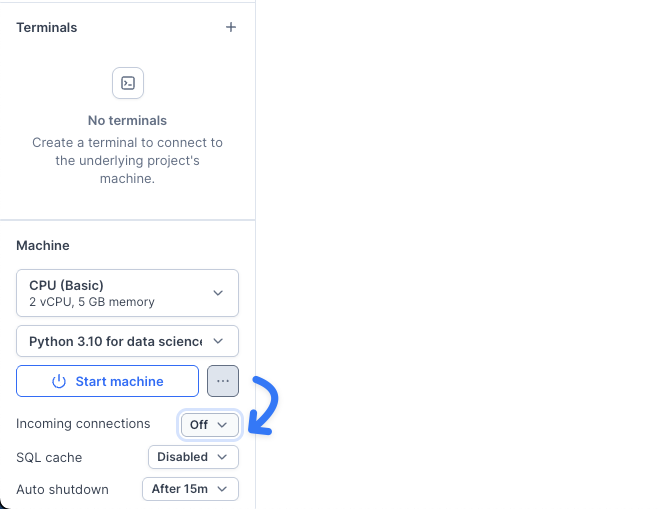Click the chevron arrow in CPU (Basic) box
659x509 pixels.
click(218, 293)
